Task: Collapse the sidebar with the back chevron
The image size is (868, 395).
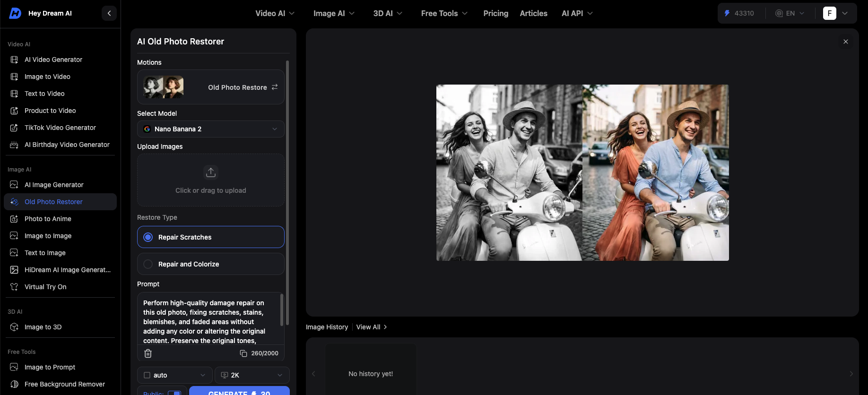Action: pyautogui.click(x=109, y=13)
